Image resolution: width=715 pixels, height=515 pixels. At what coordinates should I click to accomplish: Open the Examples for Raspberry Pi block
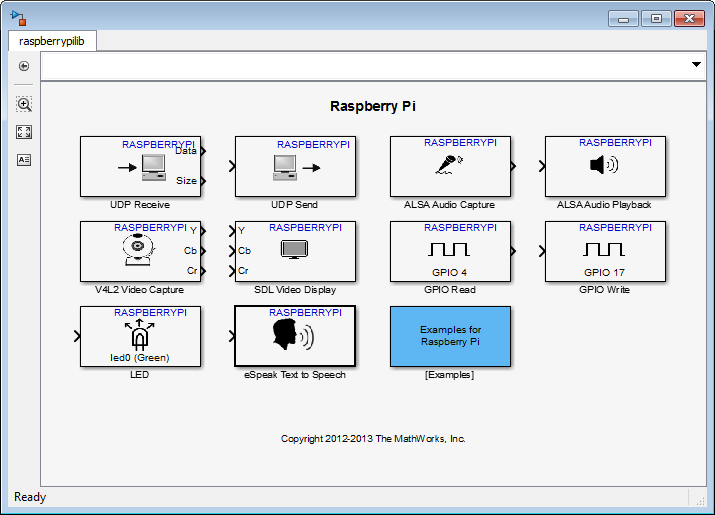451,336
